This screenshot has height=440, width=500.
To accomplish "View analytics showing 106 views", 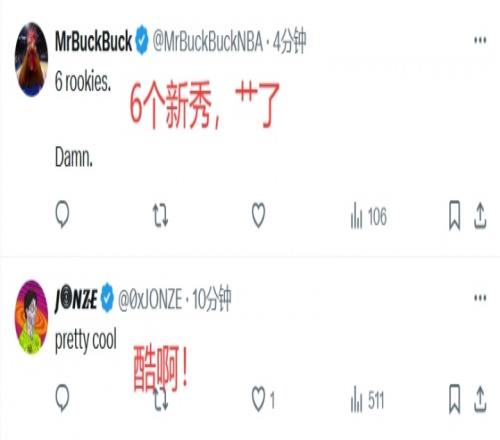I will (x=369, y=216).
